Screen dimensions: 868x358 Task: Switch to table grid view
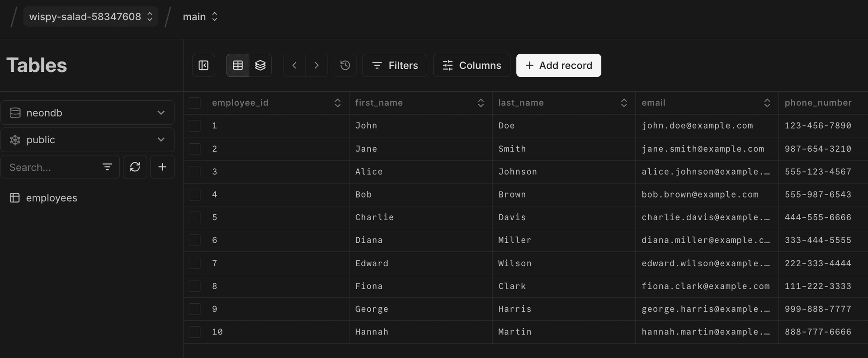click(x=238, y=66)
